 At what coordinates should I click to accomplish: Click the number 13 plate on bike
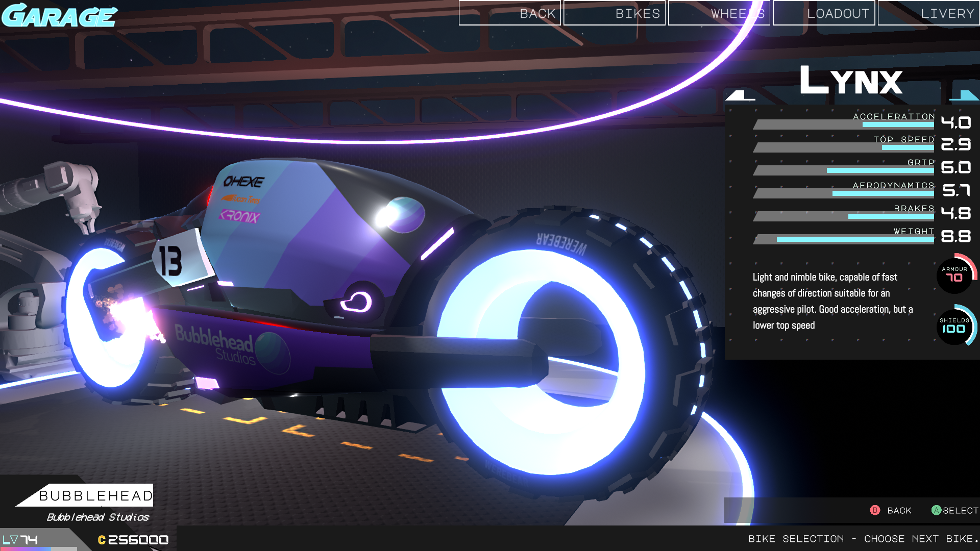[x=170, y=261]
